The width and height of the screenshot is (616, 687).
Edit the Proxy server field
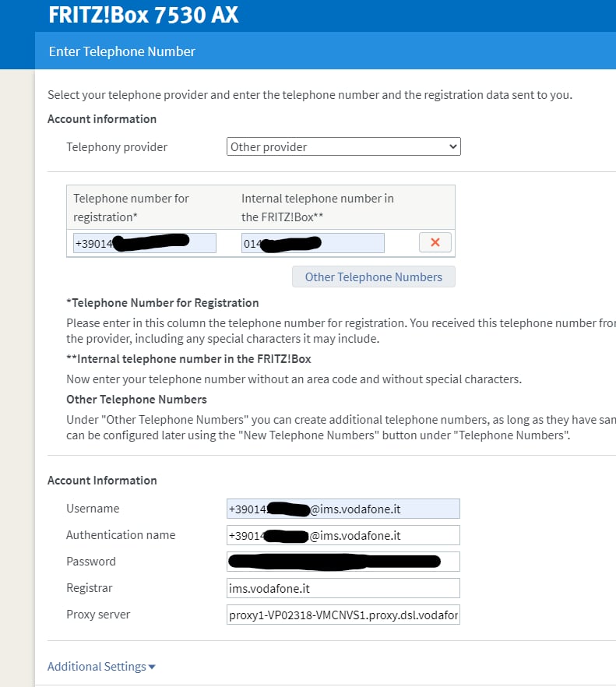[x=343, y=615]
